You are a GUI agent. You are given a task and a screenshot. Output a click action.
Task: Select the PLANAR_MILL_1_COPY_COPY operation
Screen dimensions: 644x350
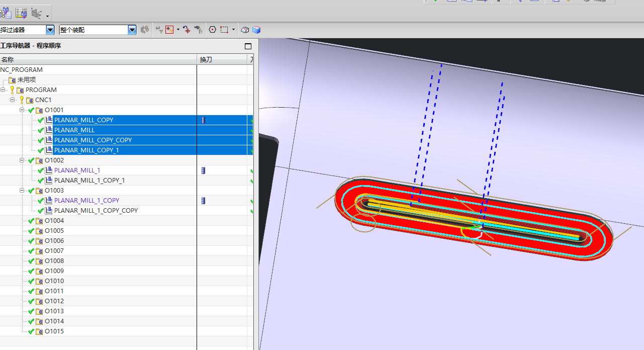pyautogui.click(x=96, y=211)
